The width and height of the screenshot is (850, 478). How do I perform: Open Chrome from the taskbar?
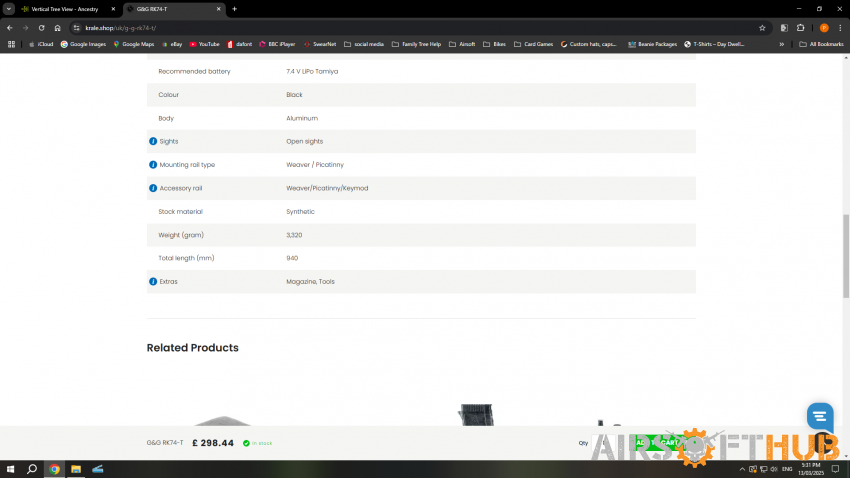tap(54, 469)
